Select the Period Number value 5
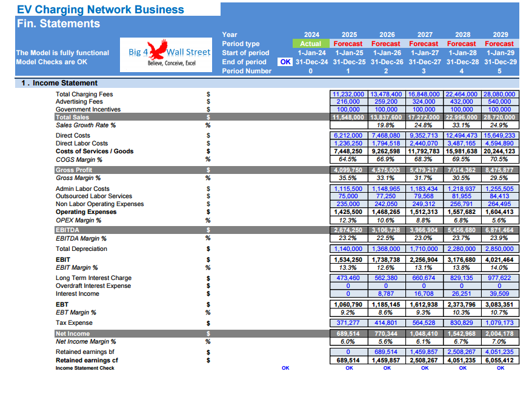 pyautogui.click(x=499, y=71)
